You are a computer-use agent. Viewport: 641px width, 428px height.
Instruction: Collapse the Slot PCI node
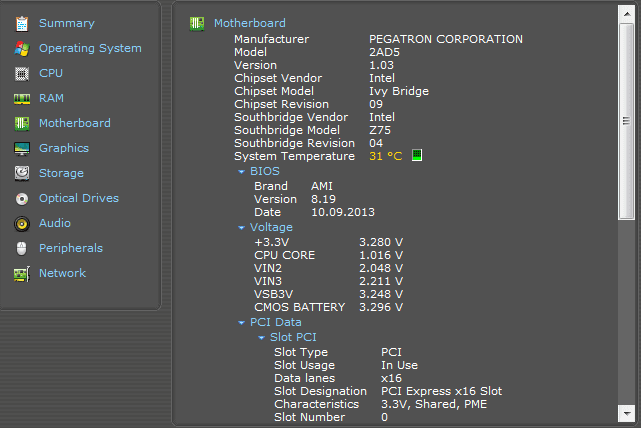[x=261, y=338]
